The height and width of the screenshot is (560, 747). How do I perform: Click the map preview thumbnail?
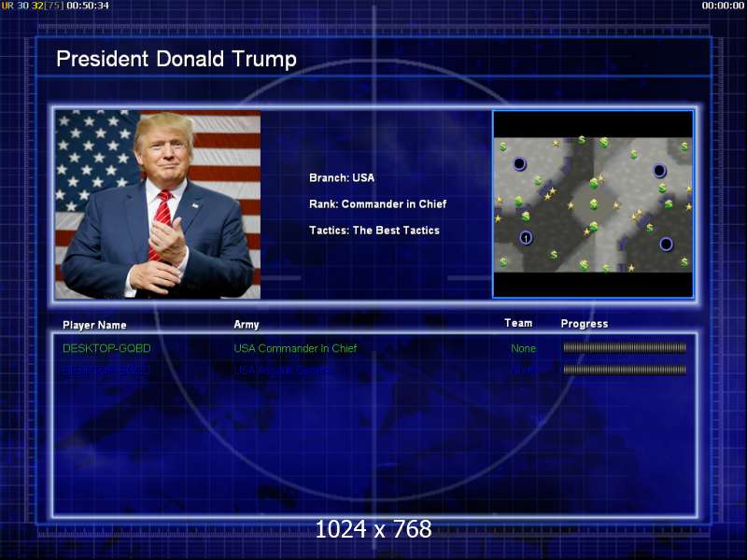click(593, 204)
